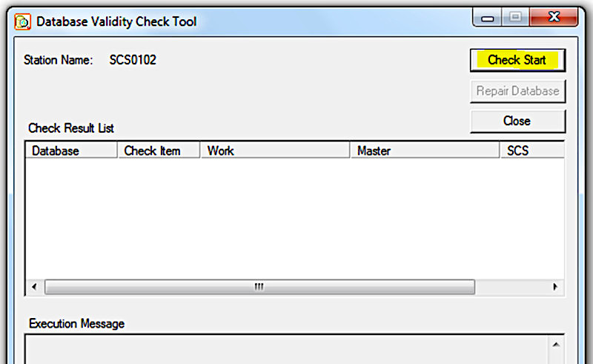Close the tool with the Close button
Screen dimensions: 593x364
click(x=517, y=121)
